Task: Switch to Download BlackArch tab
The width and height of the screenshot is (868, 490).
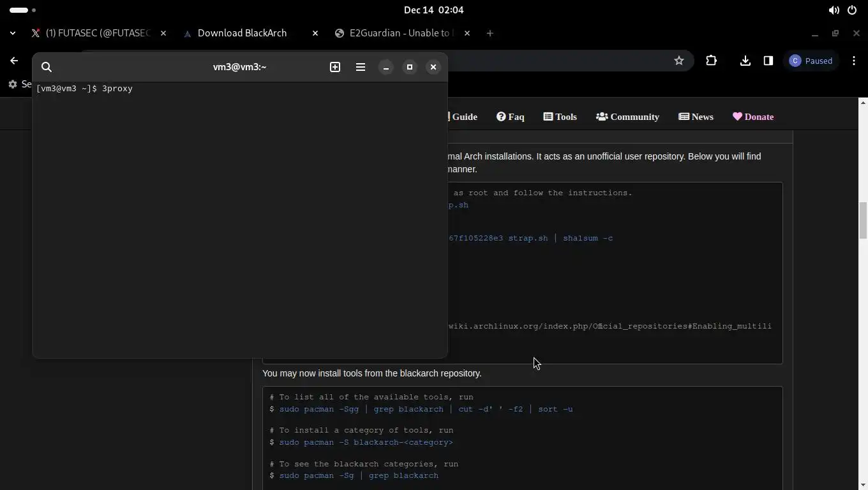Action: point(243,33)
